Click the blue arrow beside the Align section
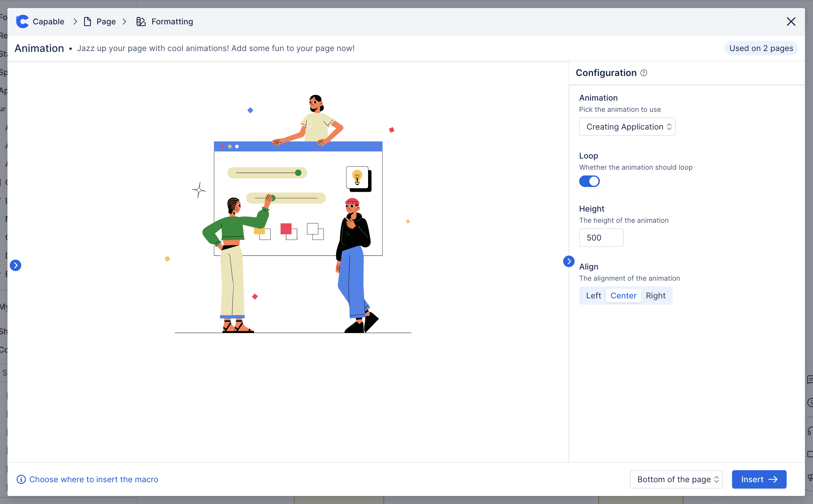 click(x=569, y=261)
